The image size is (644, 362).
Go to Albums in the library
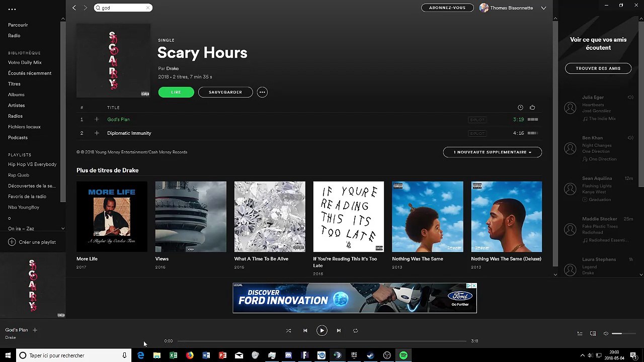tap(16, 95)
